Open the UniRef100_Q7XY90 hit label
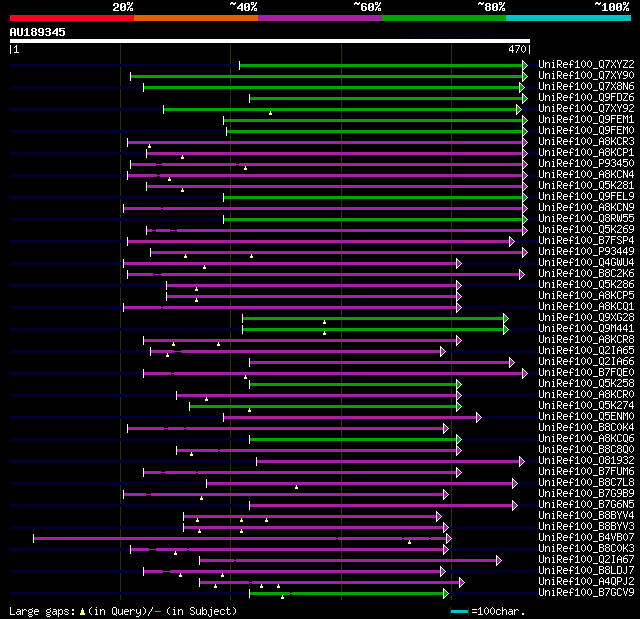 (586, 75)
